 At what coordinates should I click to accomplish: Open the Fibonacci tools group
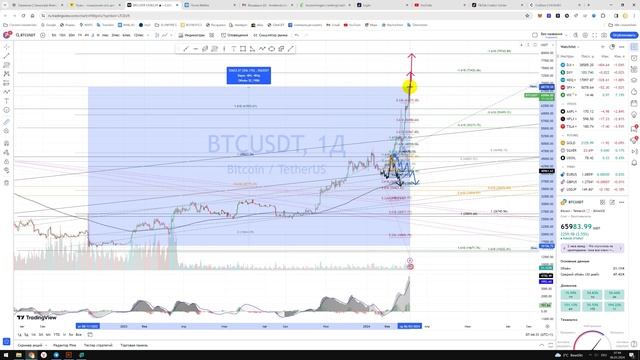click(x=7, y=65)
